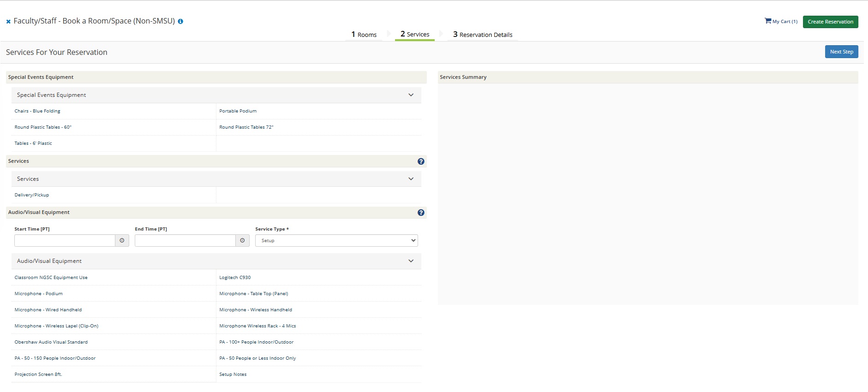Image resolution: width=868 pixels, height=392 pixels.
Task: Open the Start Time clock picker
Action: (122, 240)
